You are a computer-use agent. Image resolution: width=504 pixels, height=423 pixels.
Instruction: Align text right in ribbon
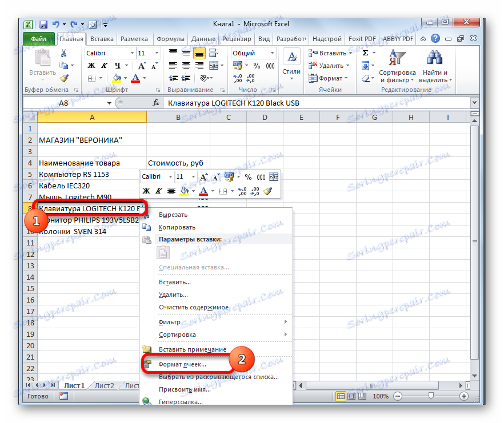click(199, 66)
